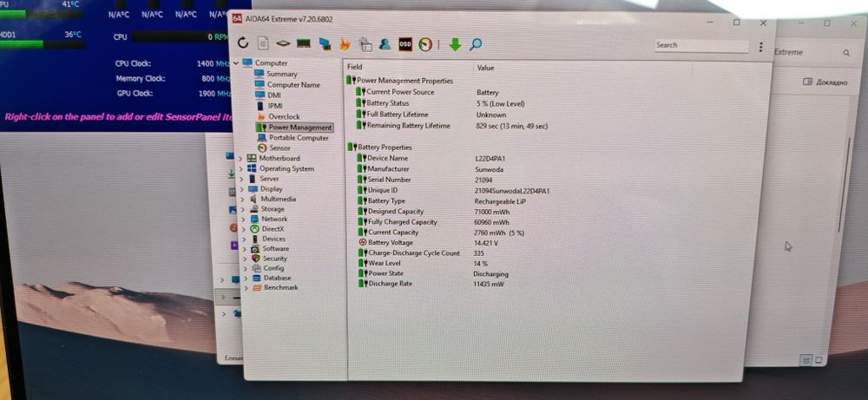Click into the Search field
The image size is (868, 400).
tap(702, 45)
